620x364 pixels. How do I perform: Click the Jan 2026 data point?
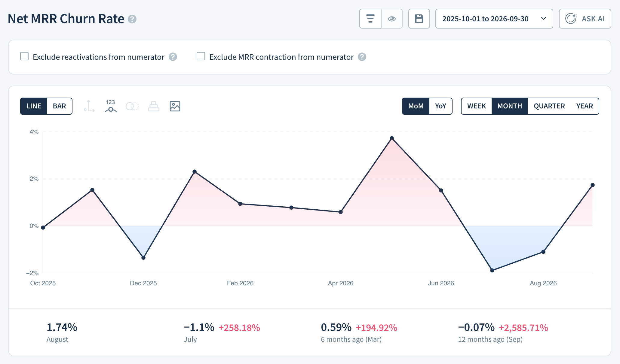pyautogui.click(x=195, y=172)
